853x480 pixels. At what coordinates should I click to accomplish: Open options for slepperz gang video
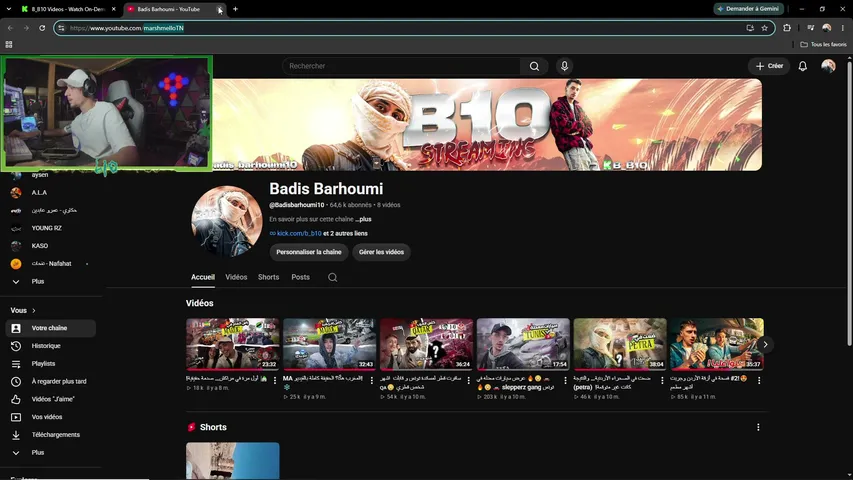565,380
